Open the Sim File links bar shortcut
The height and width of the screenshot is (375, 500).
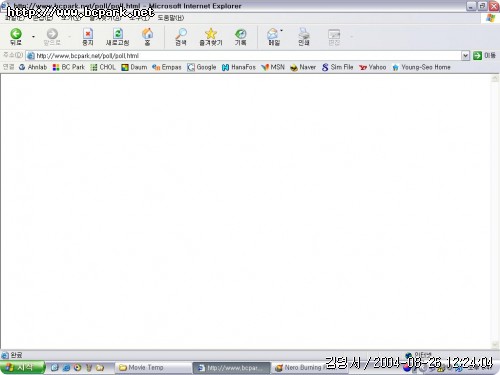pos(337,67)
